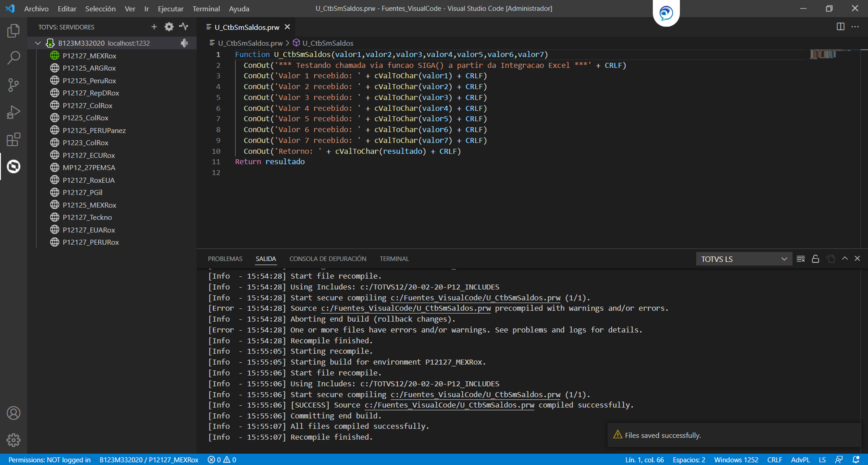Change indentation via Espacios: 2

[x=689, y=459]
